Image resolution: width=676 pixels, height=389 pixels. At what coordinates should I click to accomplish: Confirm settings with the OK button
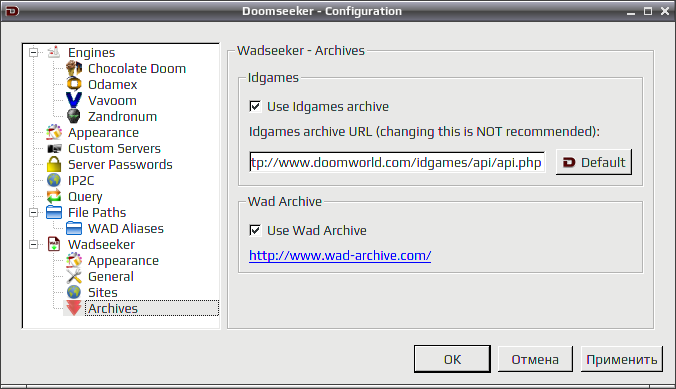pyautogui.click(x=452, y=359)
